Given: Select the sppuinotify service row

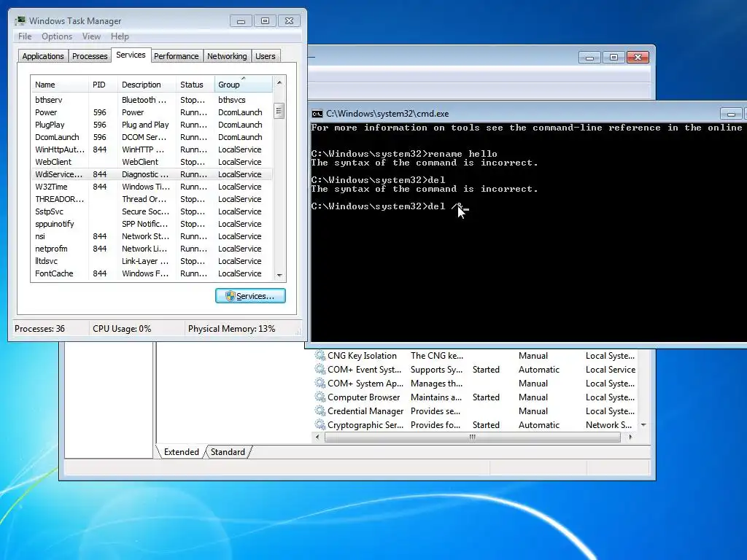Looking at the screenshot, I should [x=152, y=224].
